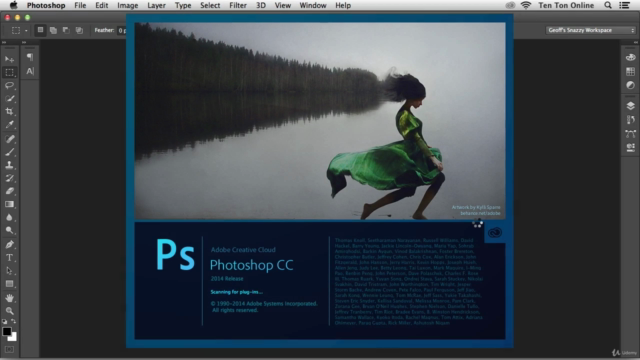The width and height of the screenshot is (640, 360).
Task: Expand the right-side collapsed panel dock
Action: [x=636, y=42]
